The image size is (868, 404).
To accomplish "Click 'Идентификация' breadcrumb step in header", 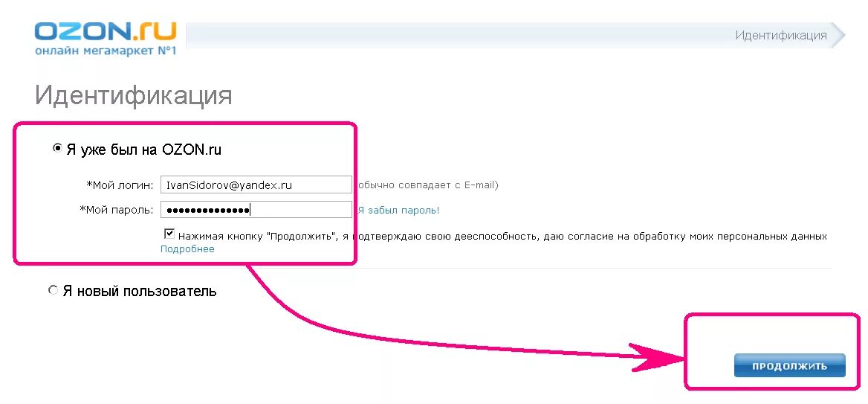I will point(780,36).
